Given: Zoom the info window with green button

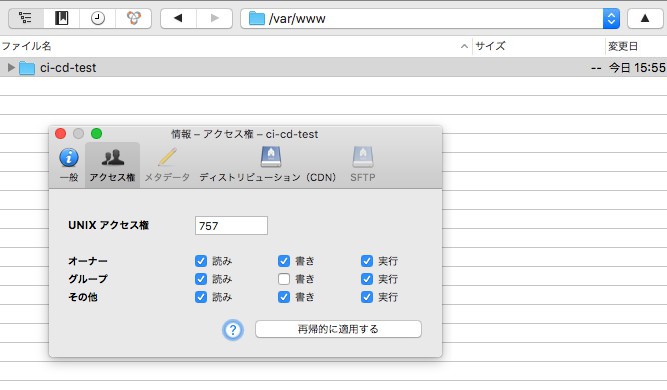Looking at the screenshot, I should (97, 134).
